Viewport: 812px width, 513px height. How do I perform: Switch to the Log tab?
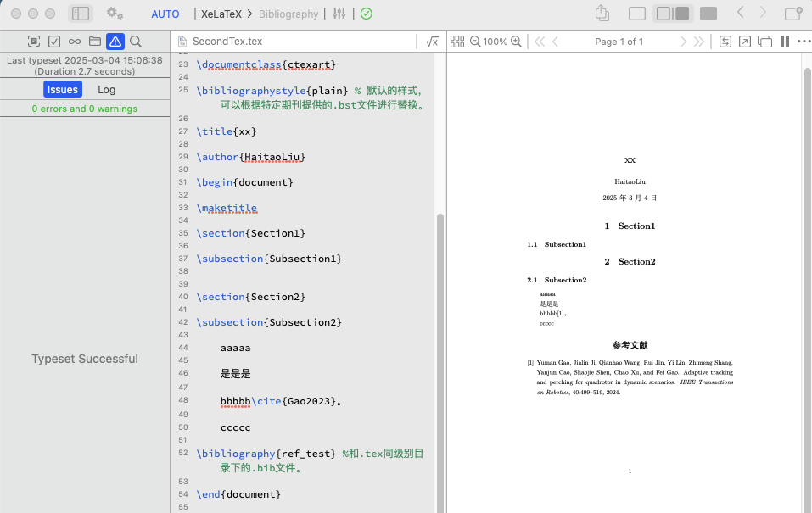[x=107, y=90]
